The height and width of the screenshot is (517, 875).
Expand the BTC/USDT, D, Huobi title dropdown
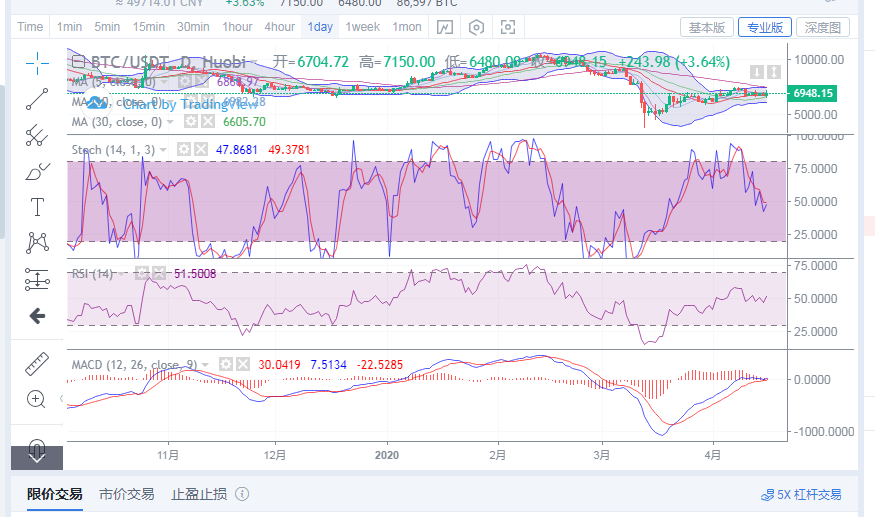(254, 62)
